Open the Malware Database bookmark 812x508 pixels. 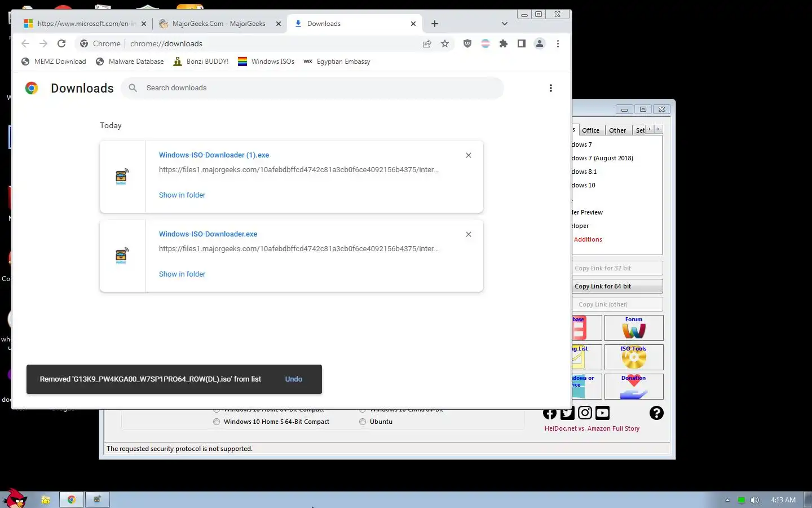pyautogui.click(x=130, y=62)
